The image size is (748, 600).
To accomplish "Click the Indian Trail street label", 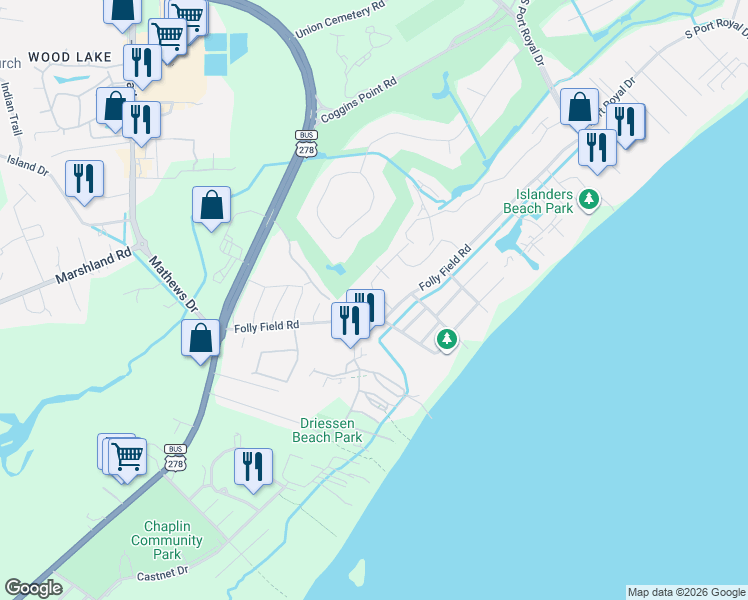I will tap(12, 109).
